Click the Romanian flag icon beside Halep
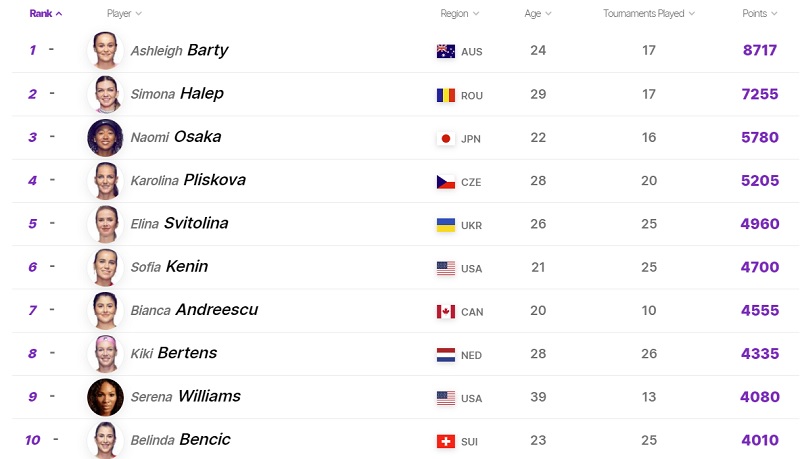 [x=446, y=95]
